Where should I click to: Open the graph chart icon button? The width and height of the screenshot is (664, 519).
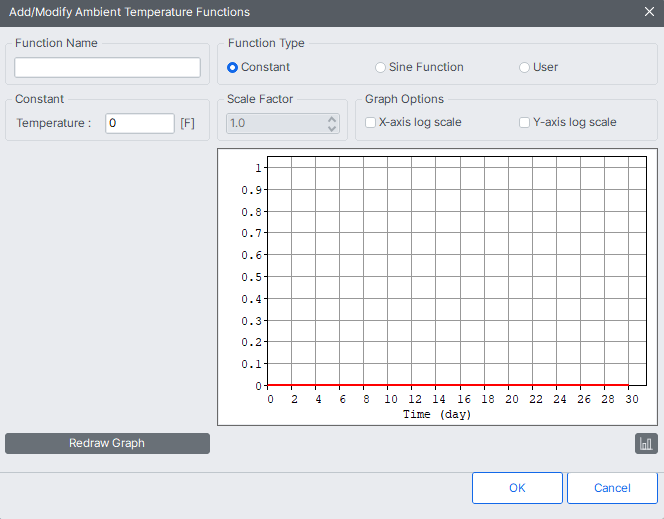click(x=646, y=444)
